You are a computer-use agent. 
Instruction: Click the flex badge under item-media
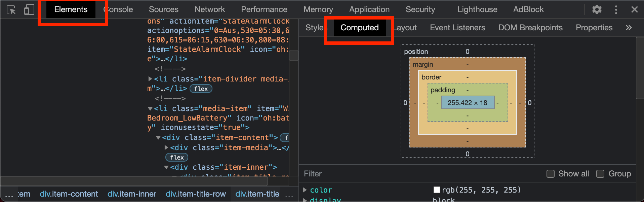coord(177,157)
